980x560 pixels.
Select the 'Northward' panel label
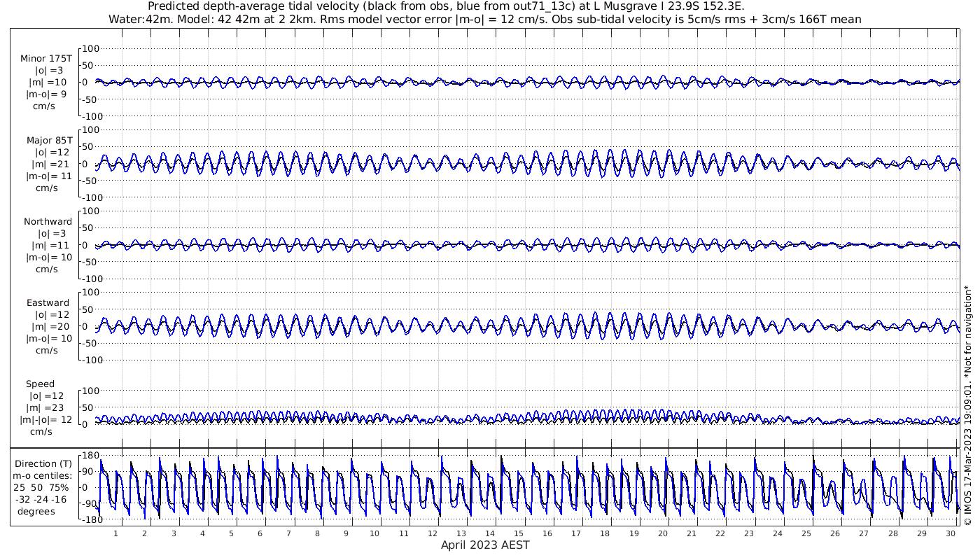click(x=48, y=222)
